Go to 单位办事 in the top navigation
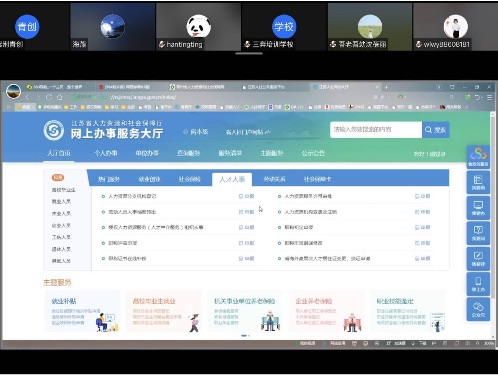Image resolution: width=498 pixels, height=376 pixels. [147, 153]
